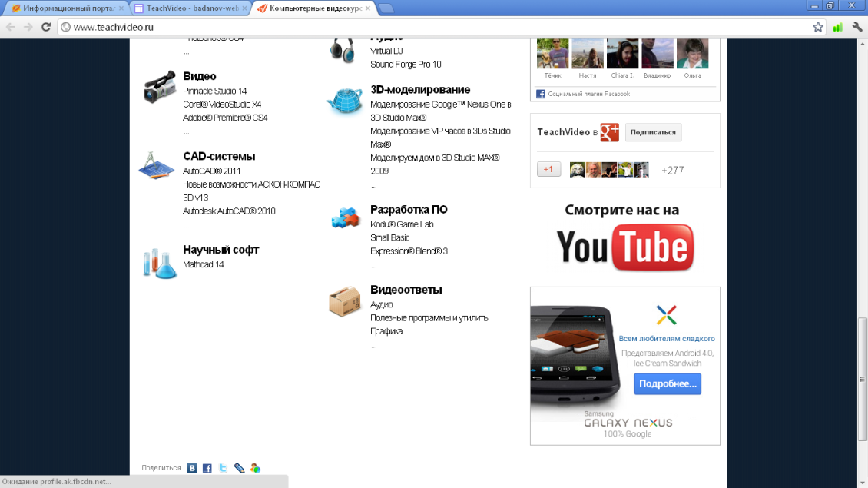Reload the page
Screen dimensions: 868x488
point(46,27)
